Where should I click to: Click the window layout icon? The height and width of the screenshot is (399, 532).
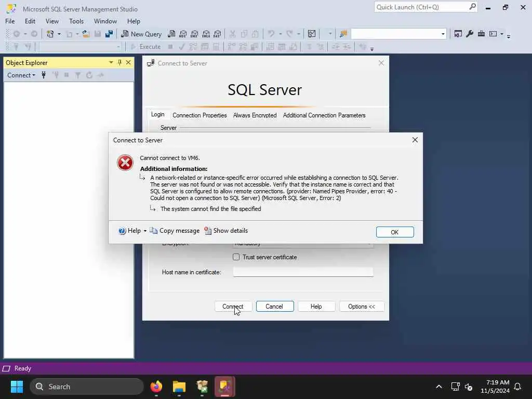point(493,34)
